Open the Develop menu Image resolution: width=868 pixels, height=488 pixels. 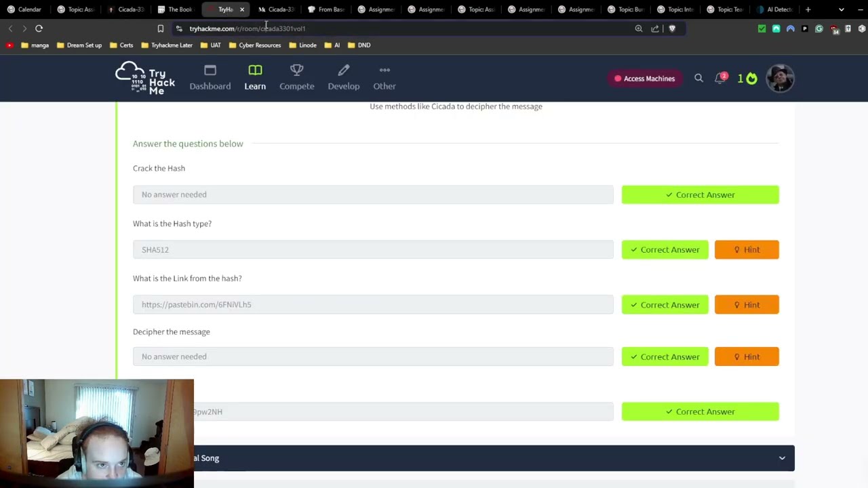(344, 78)
